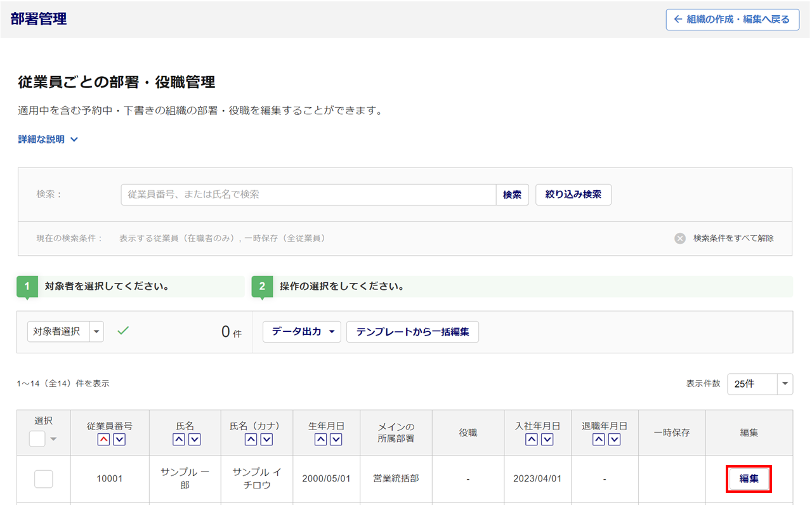The height and width of the screenshot is (505, 812).
Task: Click the 編集 button for employee 10001
Action: point(749,479)
